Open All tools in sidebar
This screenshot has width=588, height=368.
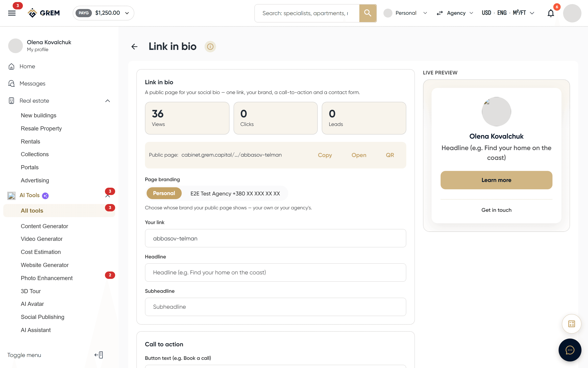[x=59, y=211]
